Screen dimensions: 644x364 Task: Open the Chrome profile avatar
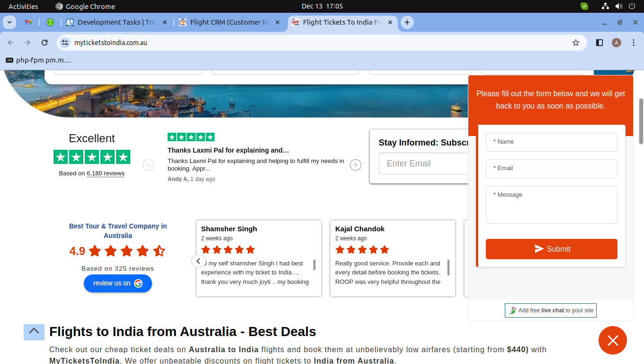click(x=616, y=43)
